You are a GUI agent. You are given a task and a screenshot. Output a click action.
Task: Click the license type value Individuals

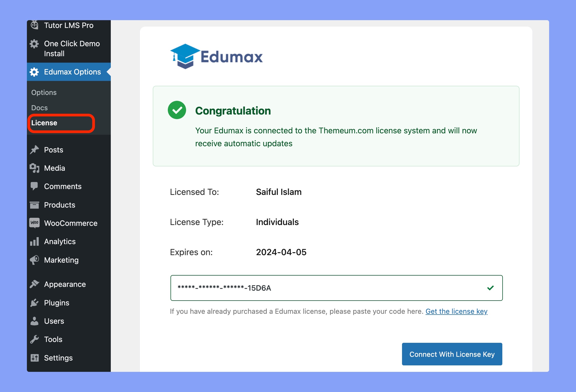click(x=277, y=222)
